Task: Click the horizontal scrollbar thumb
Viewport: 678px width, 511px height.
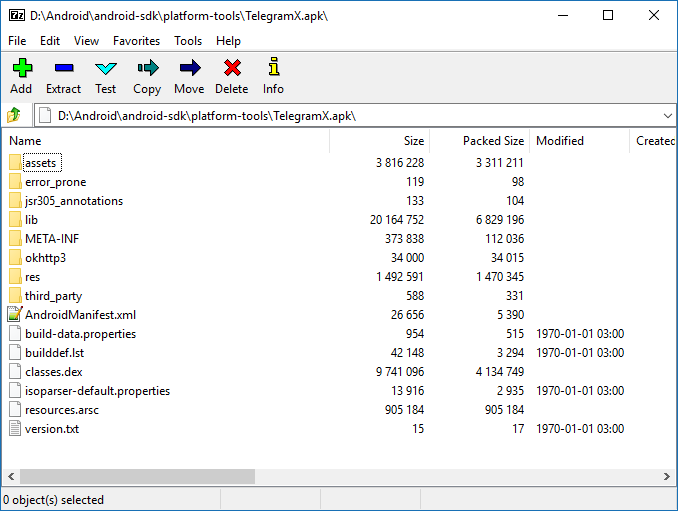Action: coord(138,476)
